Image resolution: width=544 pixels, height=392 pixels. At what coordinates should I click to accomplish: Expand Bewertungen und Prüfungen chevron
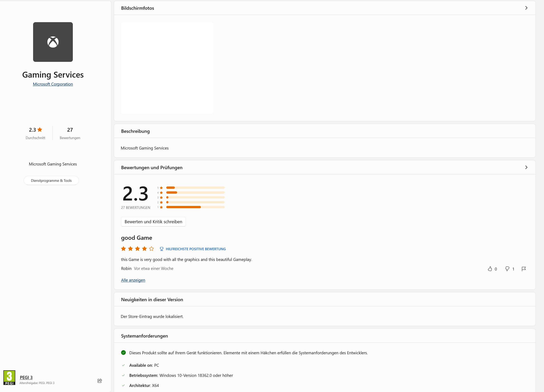[526, 167]
